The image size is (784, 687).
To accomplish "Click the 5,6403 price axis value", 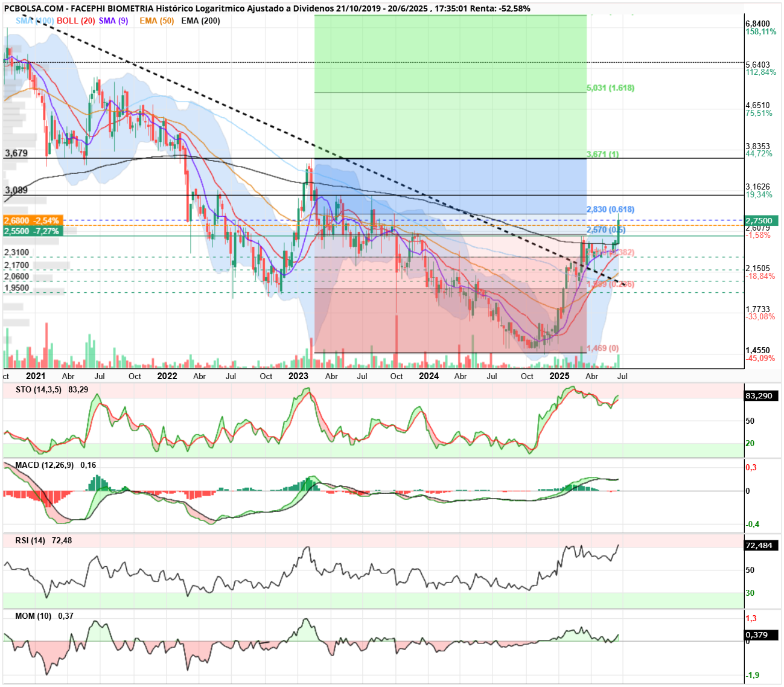I will point(757,65).
